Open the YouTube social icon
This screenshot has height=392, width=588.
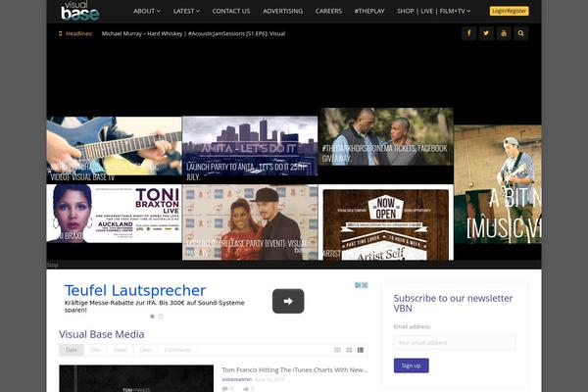[x=504, y=33]
